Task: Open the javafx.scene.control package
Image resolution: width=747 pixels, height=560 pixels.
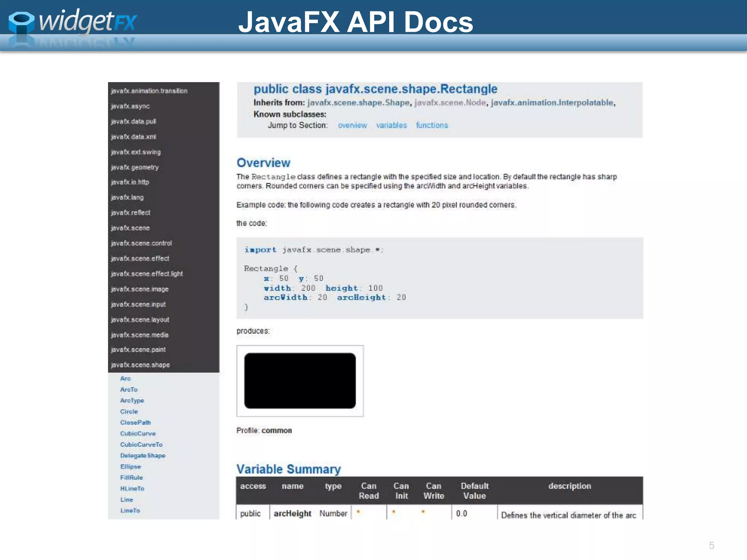Action: [x=141, y=243]
